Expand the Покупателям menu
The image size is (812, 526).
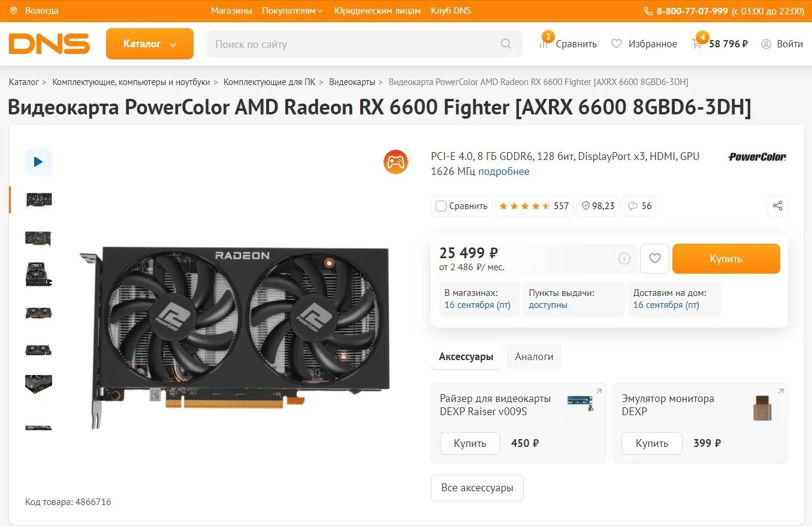point(292,11)
